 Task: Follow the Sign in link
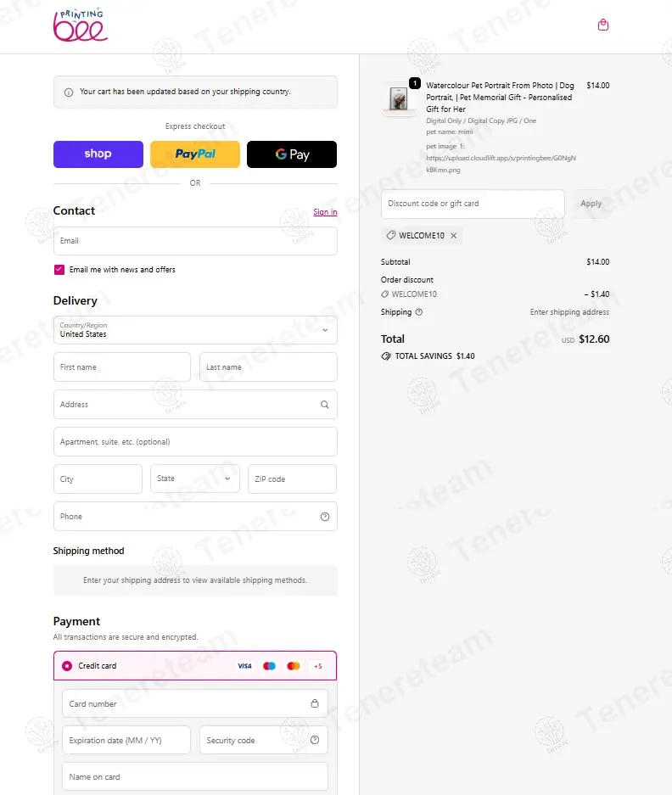click(x=325, y=212)
